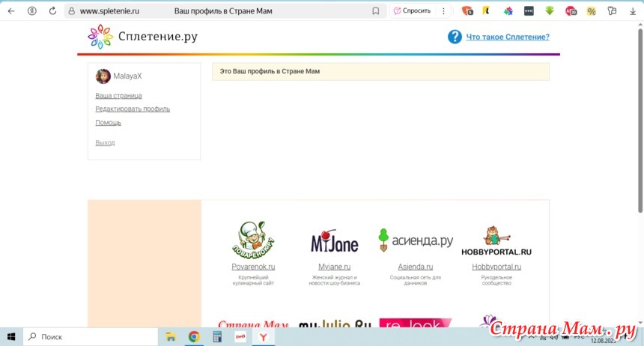Click the Сплетение.ру colorful flower logo
This screenshot has width=644, height=346.
(100, 37)
